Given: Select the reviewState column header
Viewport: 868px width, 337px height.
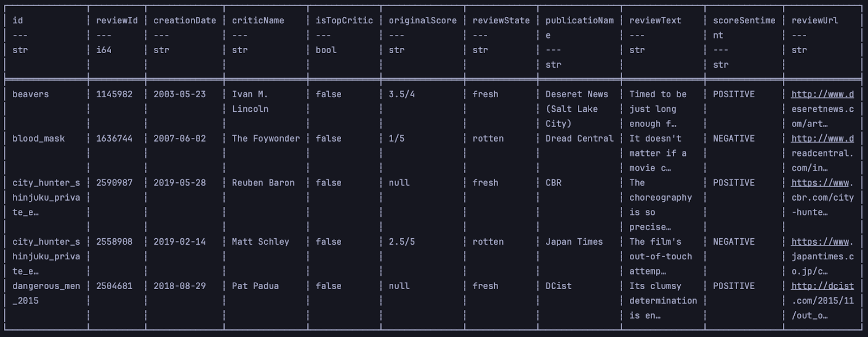Looking at the screenshot, I should pyautogui.click(x=501, y=21).
